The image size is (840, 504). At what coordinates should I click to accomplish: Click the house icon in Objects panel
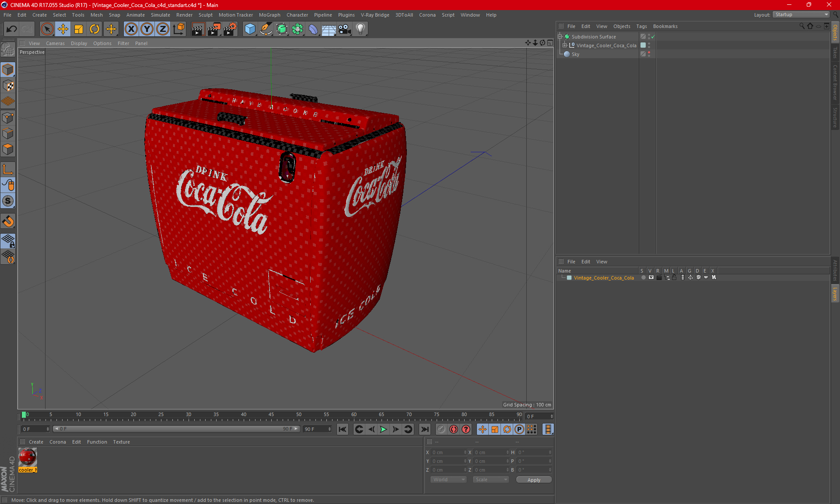point(810,26)
